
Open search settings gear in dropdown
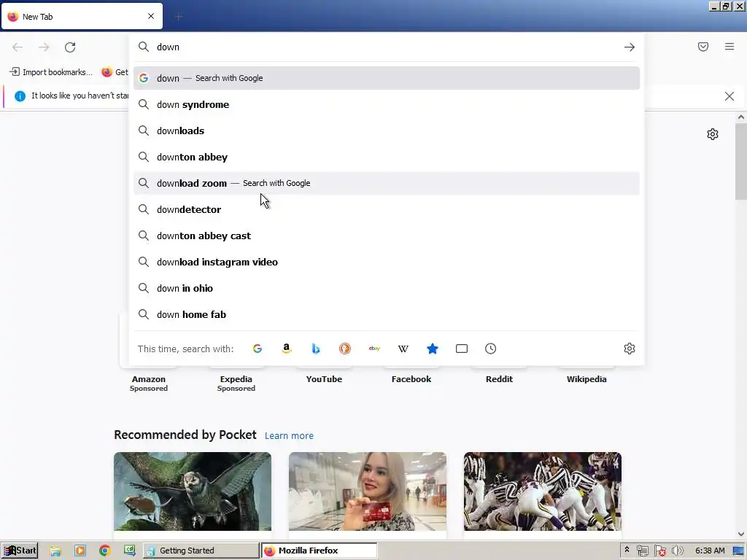tap(630, 349)
